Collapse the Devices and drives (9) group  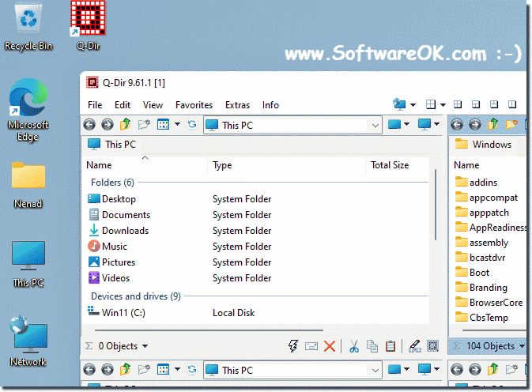click(x=136, y=296)
